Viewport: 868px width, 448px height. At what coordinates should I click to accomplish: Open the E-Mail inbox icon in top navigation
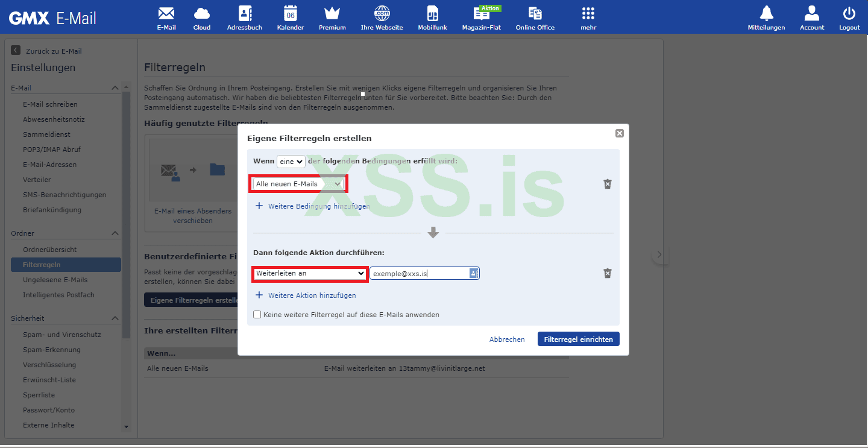click(x=166, y=18)
